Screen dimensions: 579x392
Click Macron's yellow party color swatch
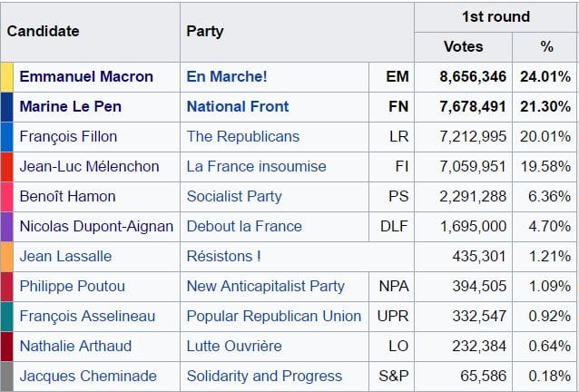point(6,76)
